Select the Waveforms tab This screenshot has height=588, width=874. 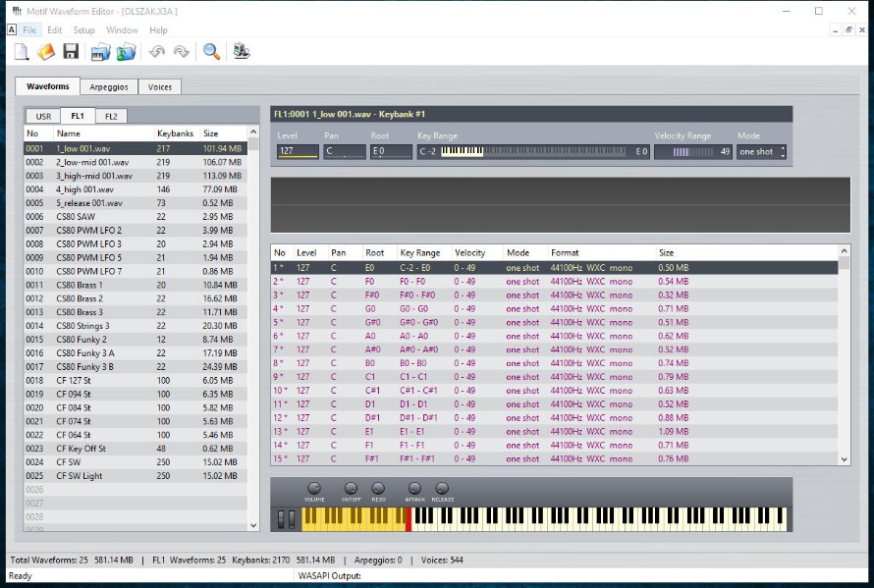click(x=48, y=86)
